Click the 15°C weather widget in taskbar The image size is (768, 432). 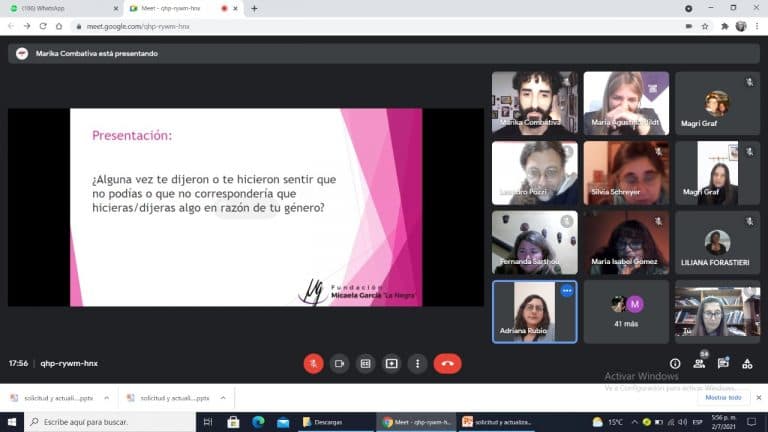click(x=607, y=422)
